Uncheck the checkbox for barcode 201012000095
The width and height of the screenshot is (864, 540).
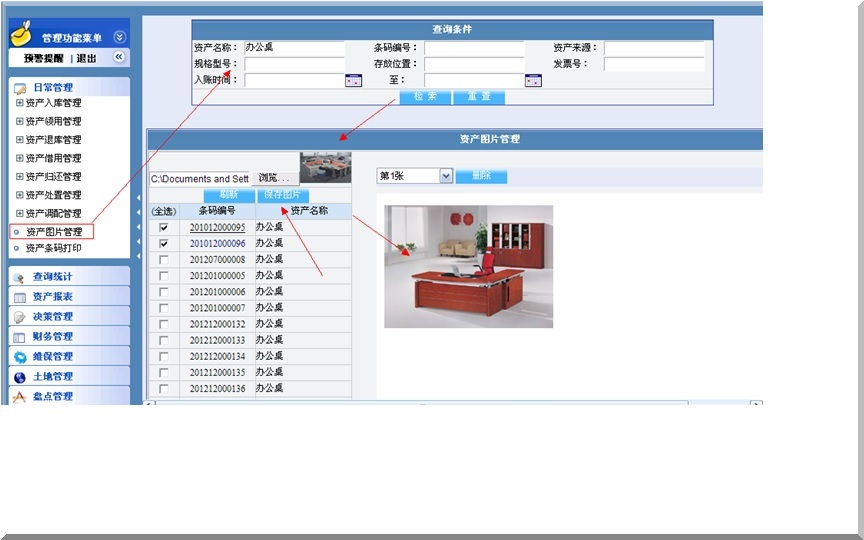pyautogui.click(x=163, y=228)
